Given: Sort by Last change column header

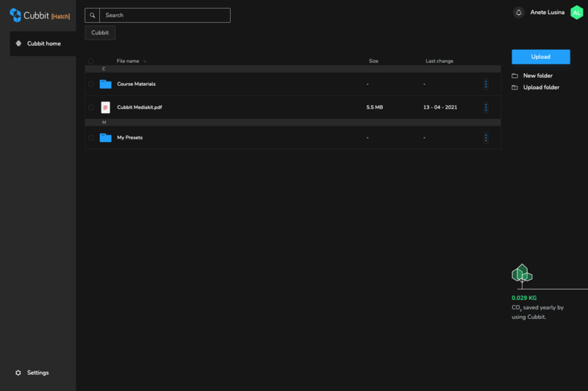Looking at the screenshot, I should click(x=440, y=61).
